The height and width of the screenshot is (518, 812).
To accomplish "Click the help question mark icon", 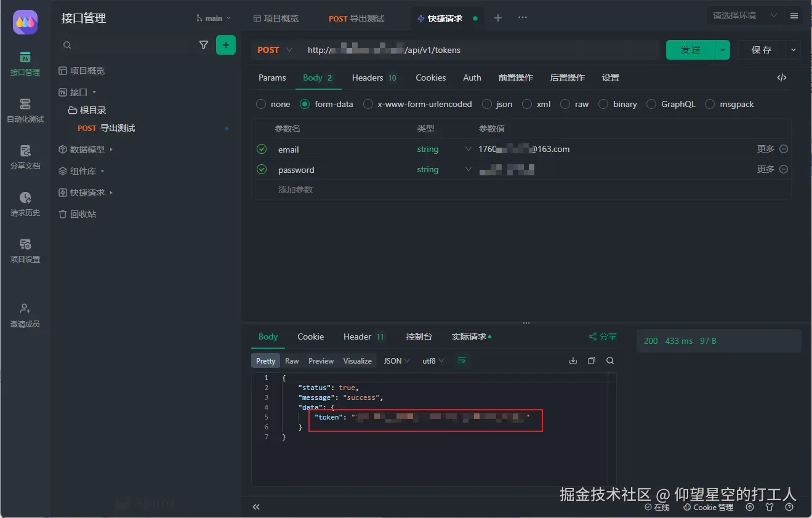I will (x=789, y=508).
